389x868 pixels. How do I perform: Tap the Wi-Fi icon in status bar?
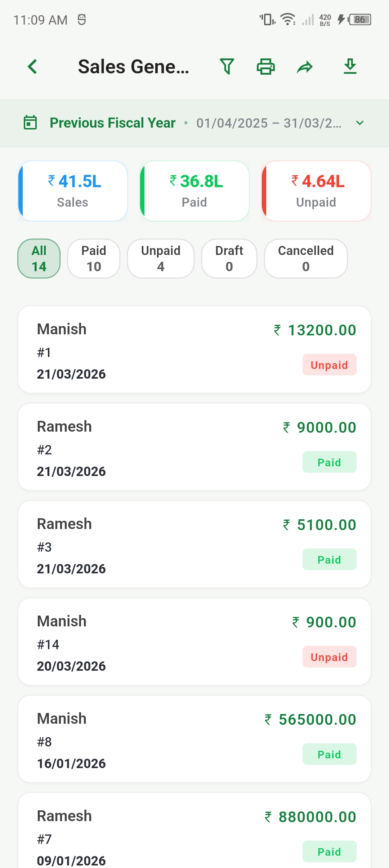(288, 19)
